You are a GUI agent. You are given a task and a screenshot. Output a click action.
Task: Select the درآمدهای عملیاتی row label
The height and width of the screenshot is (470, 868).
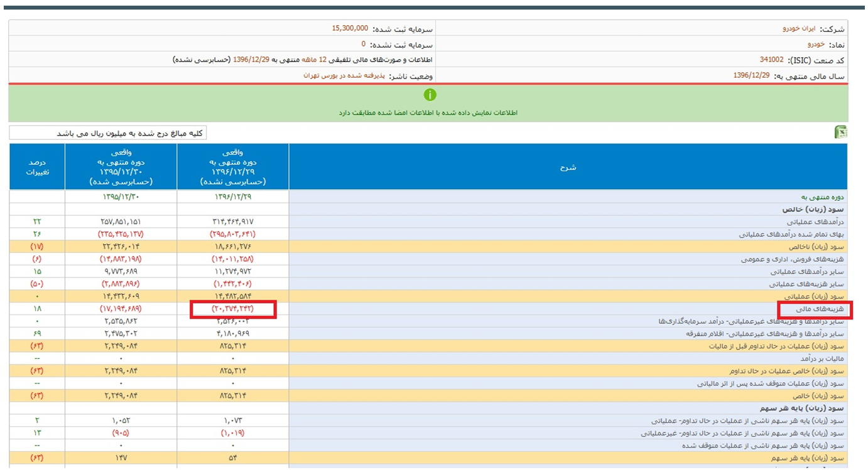815,222
